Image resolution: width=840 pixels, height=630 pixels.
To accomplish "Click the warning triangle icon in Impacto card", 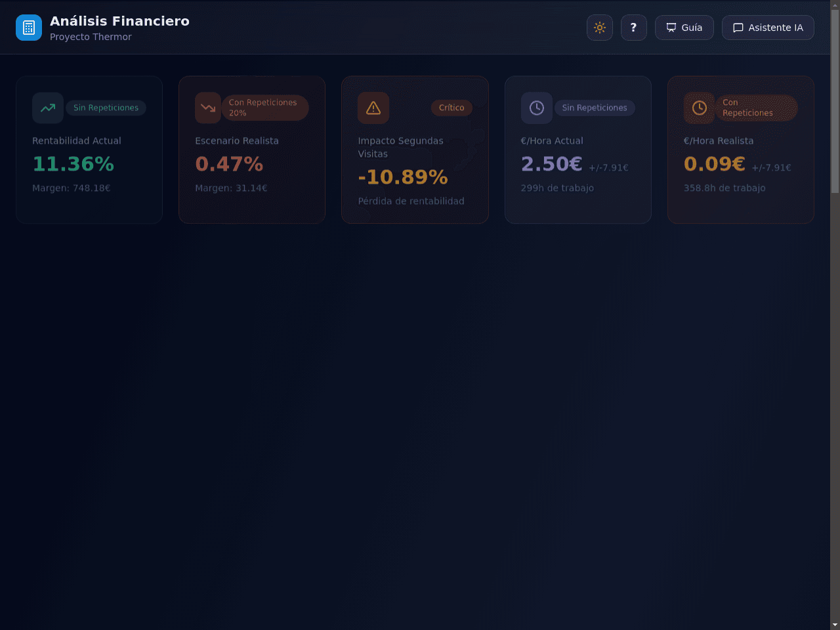I will tap(373, 108).
